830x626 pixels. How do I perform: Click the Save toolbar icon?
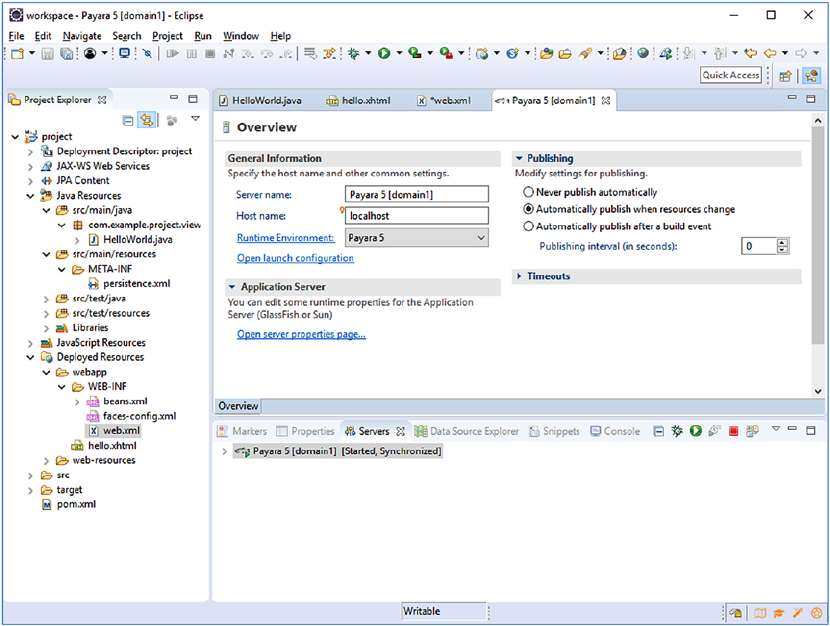(48, 53)
